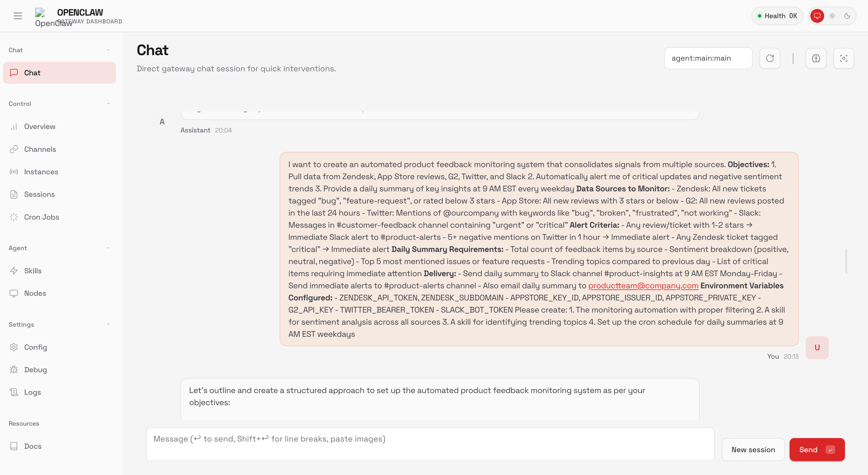The width and height of the screenshot is (868, 475).
Task: Open Cron Jobs in sidebar
Action: tap(42, 217)
